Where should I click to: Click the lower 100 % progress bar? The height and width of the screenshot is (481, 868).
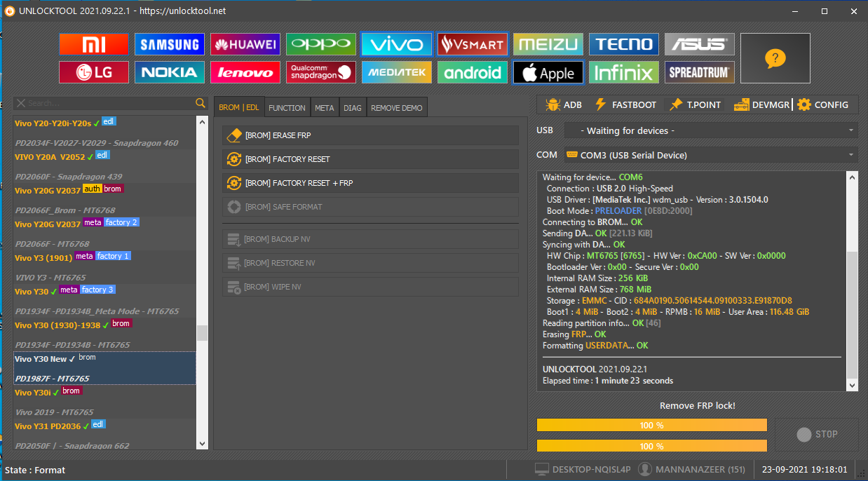[652, 445]
